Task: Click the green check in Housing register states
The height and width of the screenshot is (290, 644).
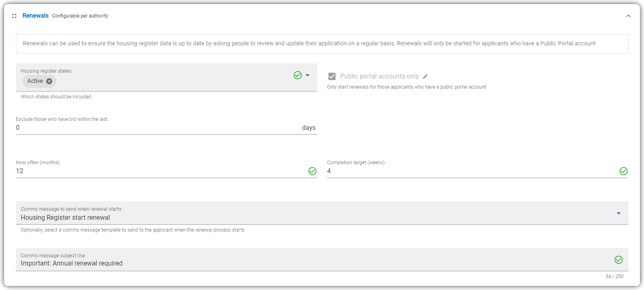Action: click(x=298, y=75)
